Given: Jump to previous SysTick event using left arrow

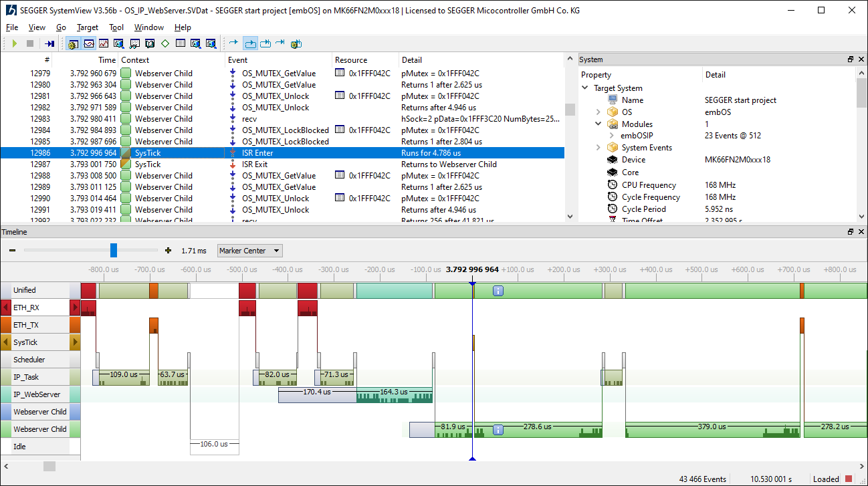Looking at the screenshot, I should pyautogui.click(x=7, y=342).
